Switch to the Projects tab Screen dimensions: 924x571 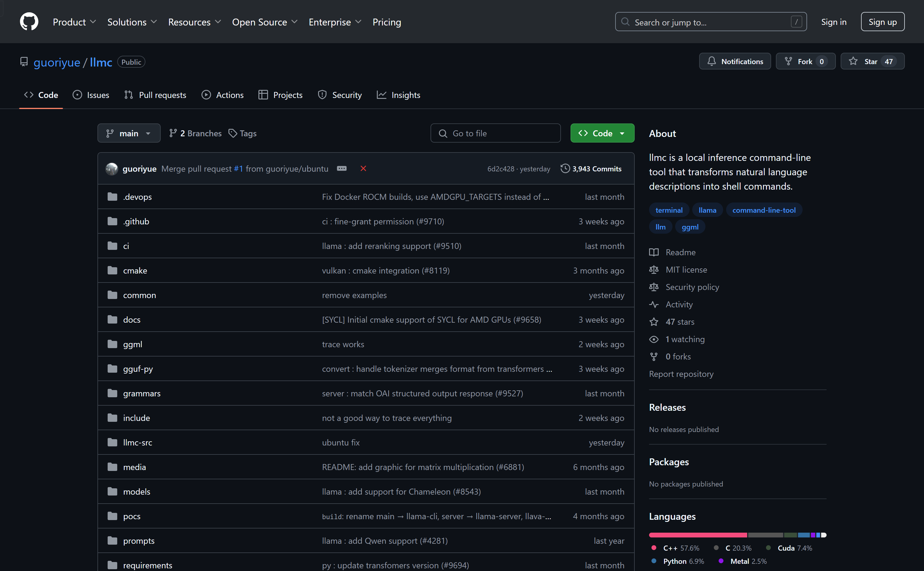click(280, 95)
